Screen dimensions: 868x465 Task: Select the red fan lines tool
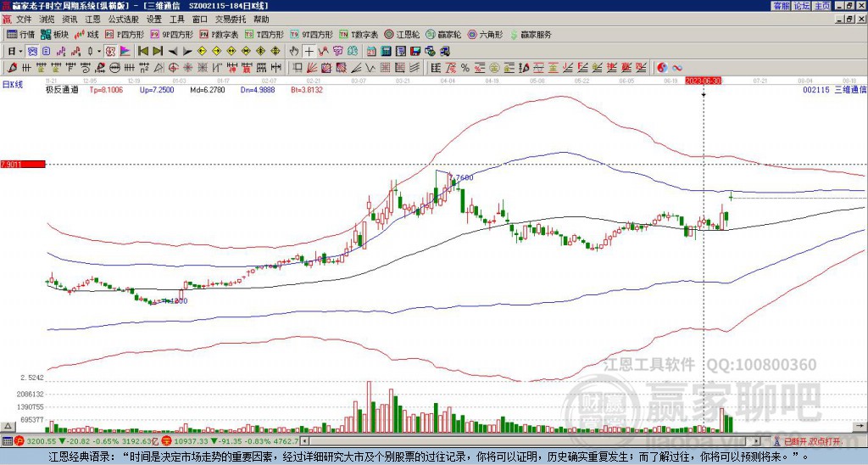312,68
